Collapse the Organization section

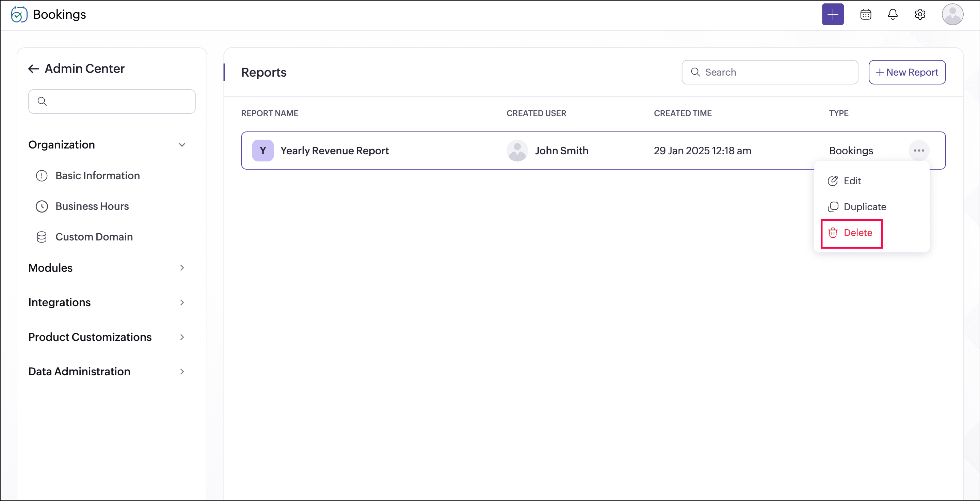[x=182, y=145]
